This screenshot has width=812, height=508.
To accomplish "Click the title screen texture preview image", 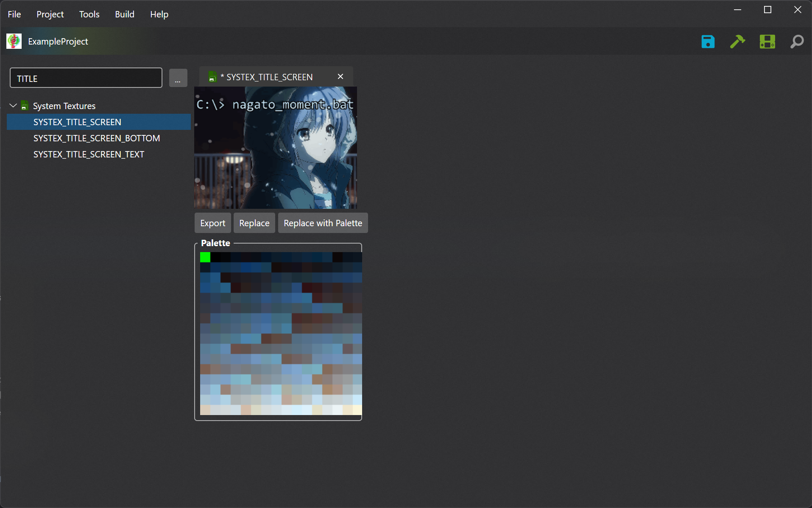I will (x=276, y=148).
